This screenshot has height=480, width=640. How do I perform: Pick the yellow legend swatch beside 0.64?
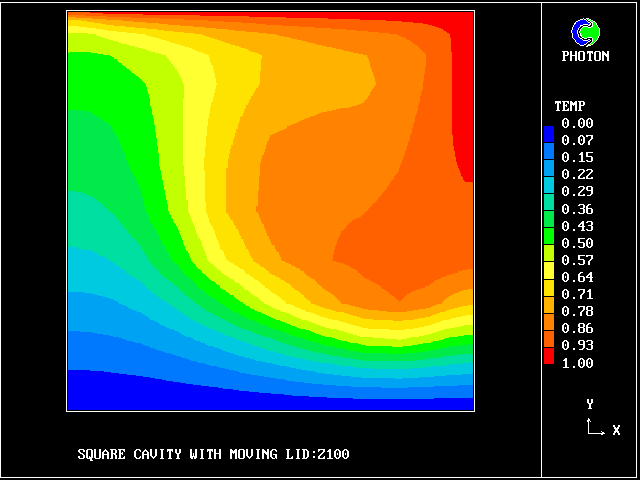(x=548, y=277)
